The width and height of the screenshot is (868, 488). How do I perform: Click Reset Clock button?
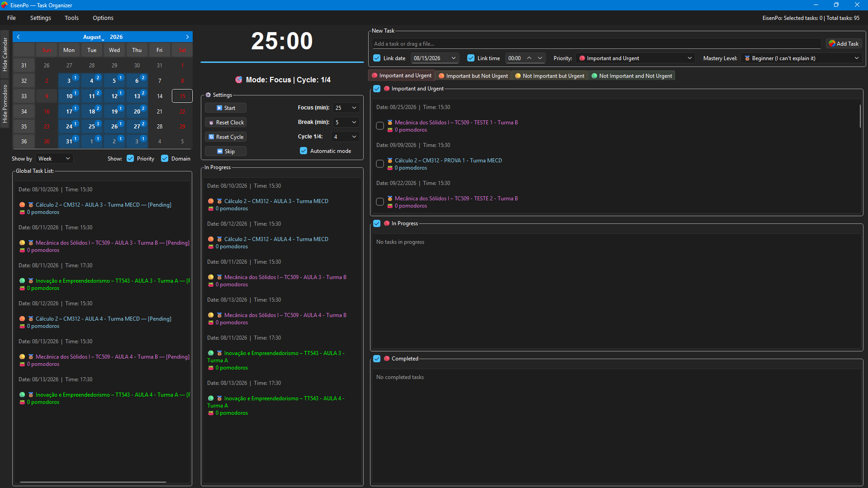click(x=226, y=122)
